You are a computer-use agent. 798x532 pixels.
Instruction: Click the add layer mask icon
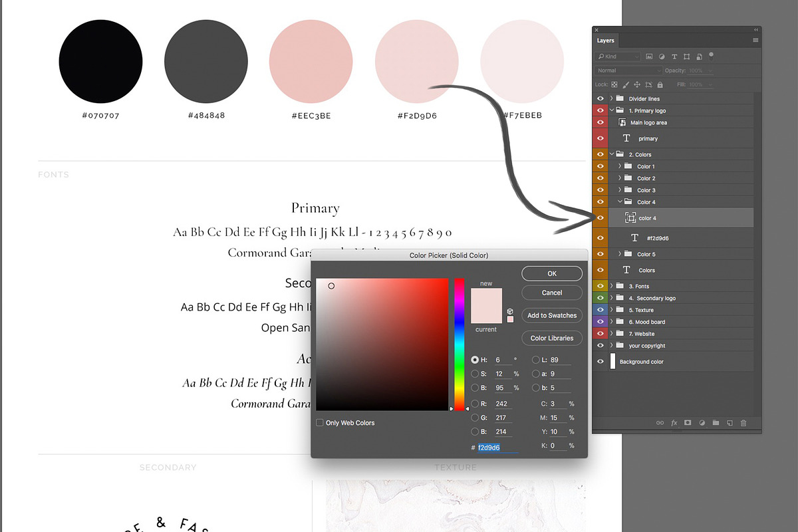[688, 422]
